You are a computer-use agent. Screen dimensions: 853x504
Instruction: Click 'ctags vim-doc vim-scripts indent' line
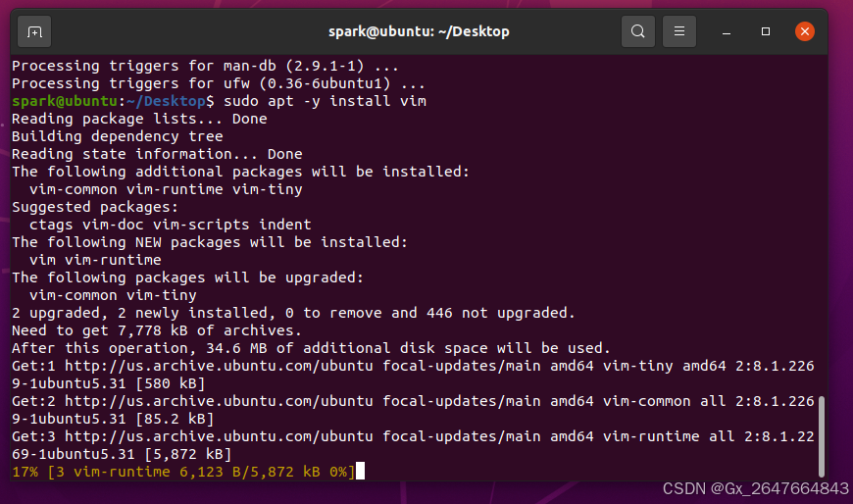171,225
